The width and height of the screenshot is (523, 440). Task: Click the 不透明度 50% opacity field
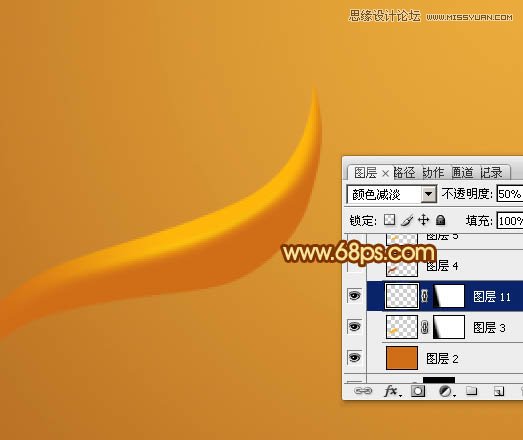pyautogui.click(x=509, y=193)
